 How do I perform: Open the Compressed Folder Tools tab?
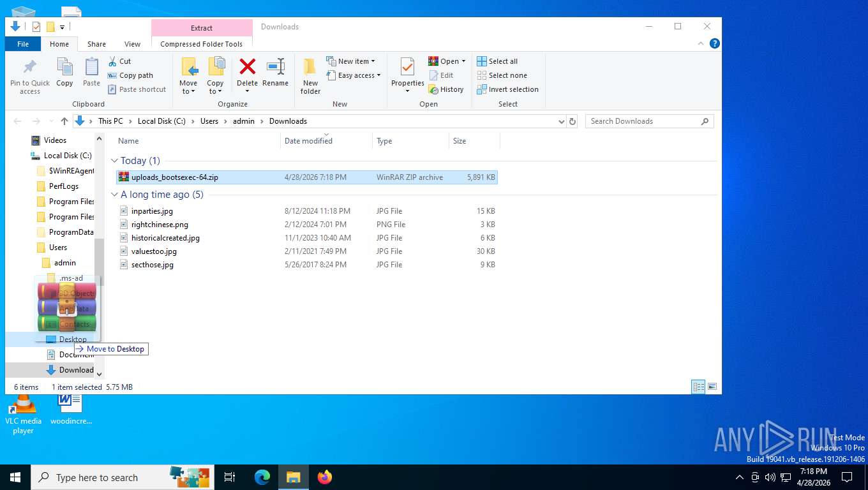point(202,44)
